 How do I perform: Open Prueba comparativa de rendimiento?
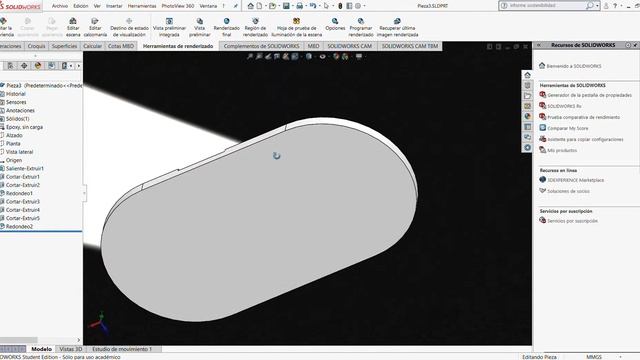pyautogui.click(x=583, y=117)
